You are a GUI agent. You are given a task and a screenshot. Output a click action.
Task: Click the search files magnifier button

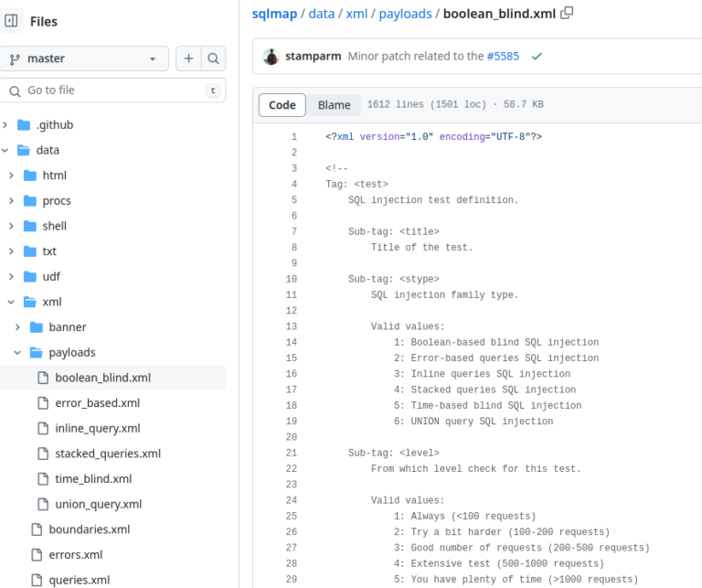tap(214, 59)
